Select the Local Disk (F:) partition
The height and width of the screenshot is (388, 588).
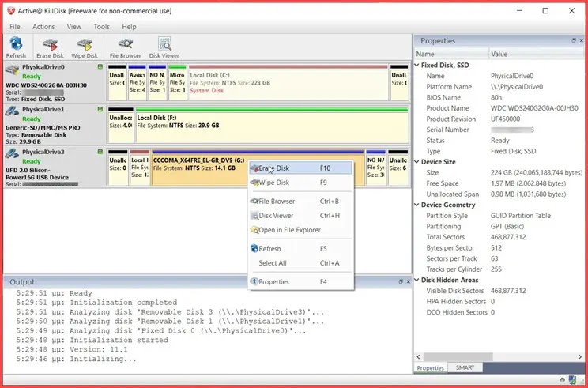[272, 125]
